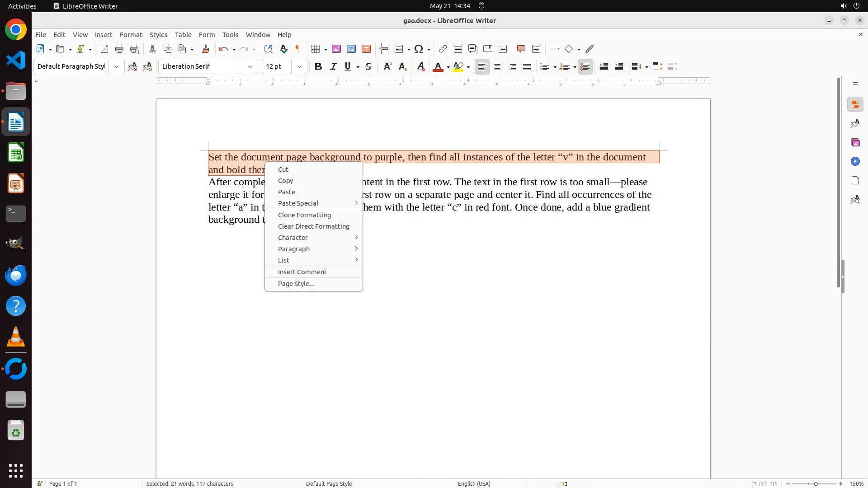This screenshot has width=868, height=488.
Task: Toggle Italic formatting button
Action: click(333, 66)
